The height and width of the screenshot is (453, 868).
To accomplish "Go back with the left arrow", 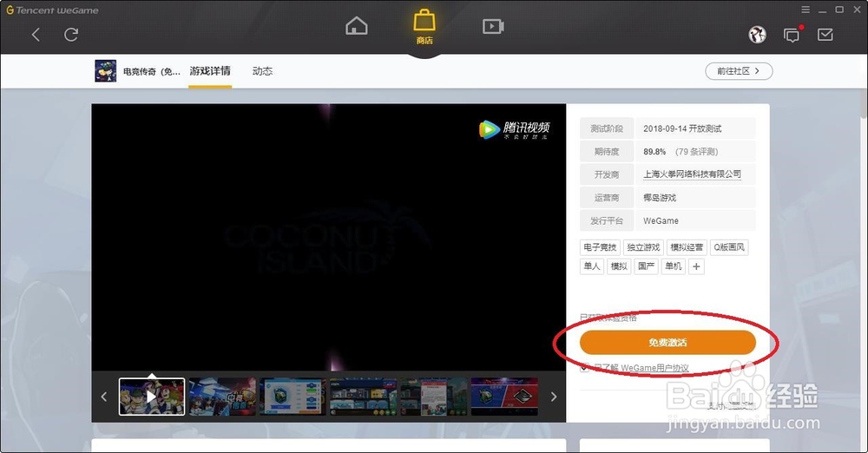I will coord(36,35).
